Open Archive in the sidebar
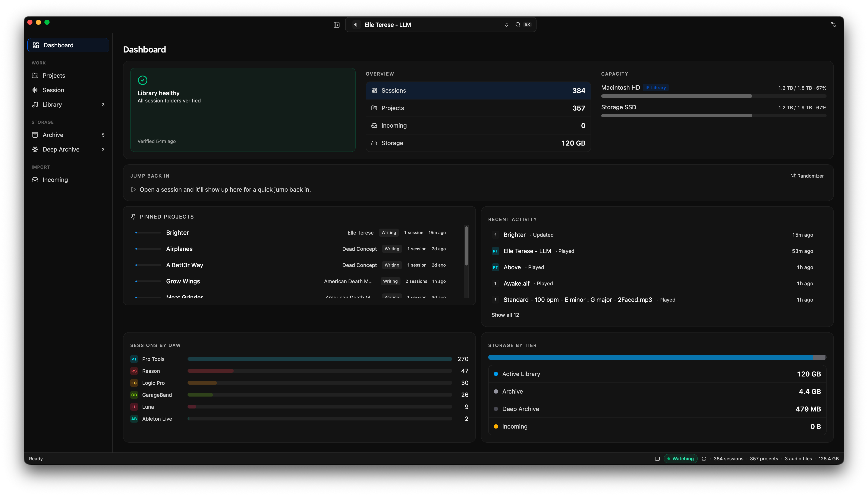This screenshot has height=496, width=868. click(68, 135)
